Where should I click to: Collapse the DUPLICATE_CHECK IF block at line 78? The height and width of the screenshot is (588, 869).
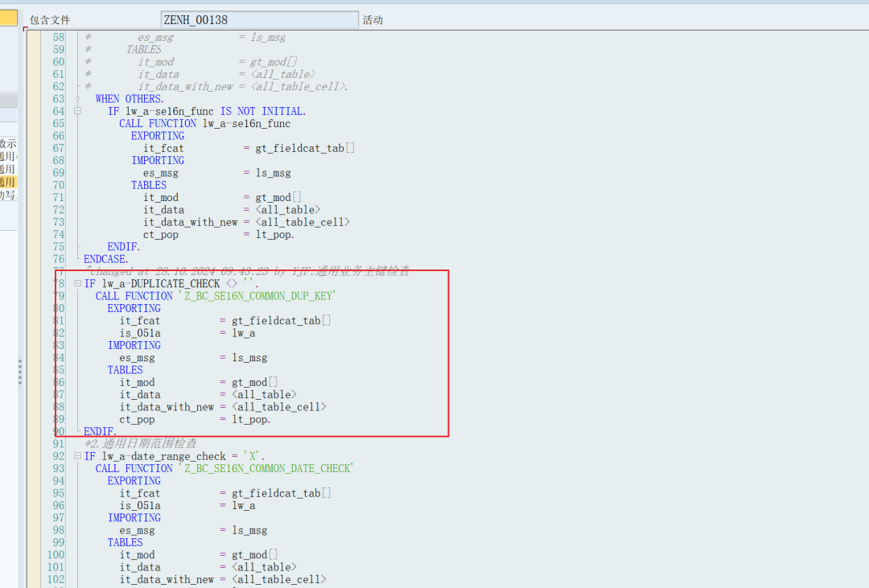pyautogui.click(x=77, y=283)
